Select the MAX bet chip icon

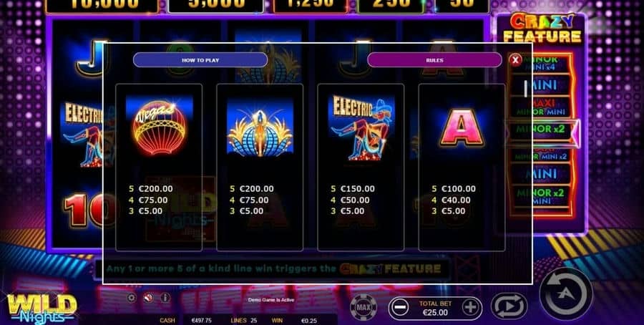[x=363, y=307]
